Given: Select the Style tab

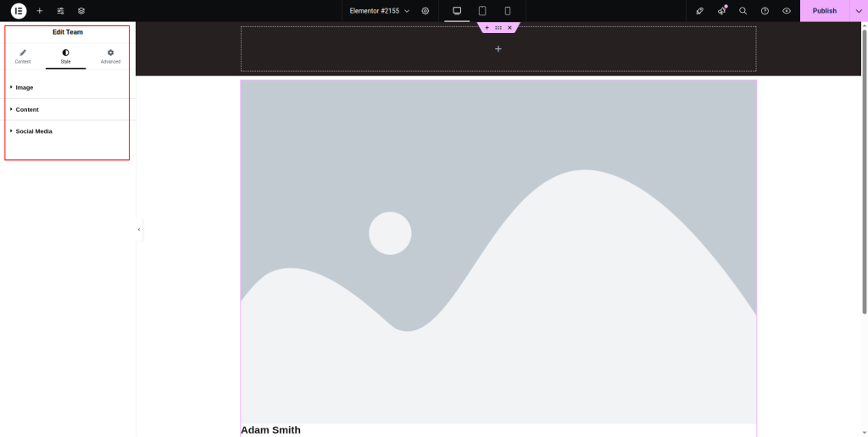Looking at the screenshot, I should [66, 57].
